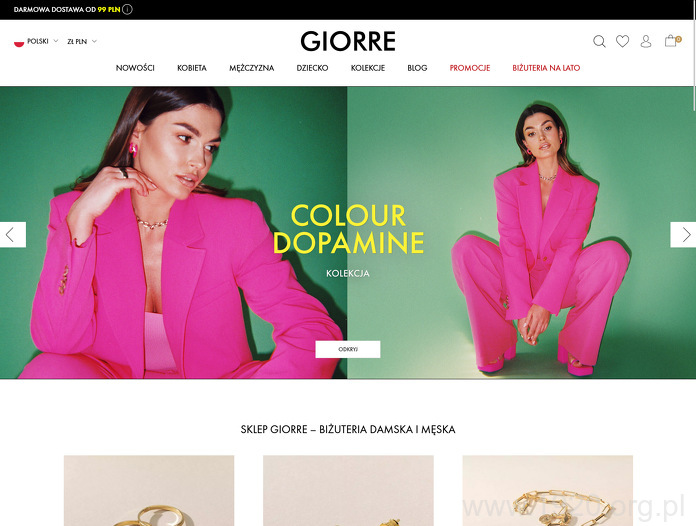Click the GIORRE logo
The width and height of the screenshot is (696, 526).
pos(348,41)
